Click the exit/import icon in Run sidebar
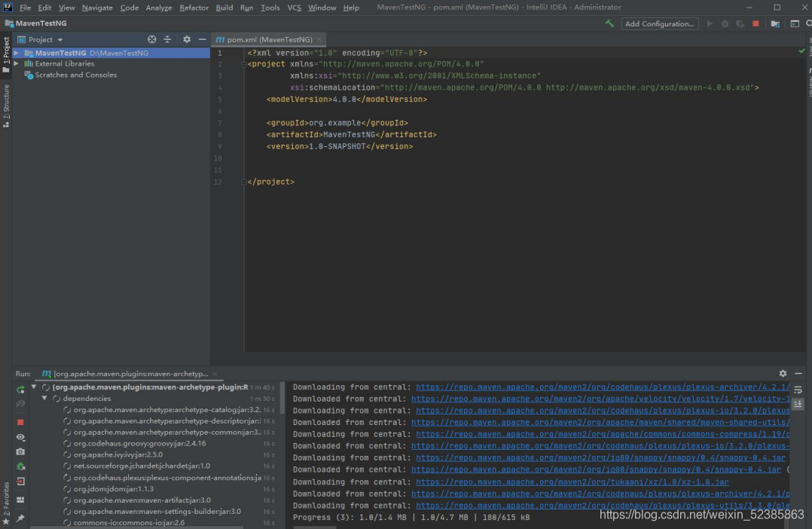Screen dimensions: 812x529 (x=20, y=482)
